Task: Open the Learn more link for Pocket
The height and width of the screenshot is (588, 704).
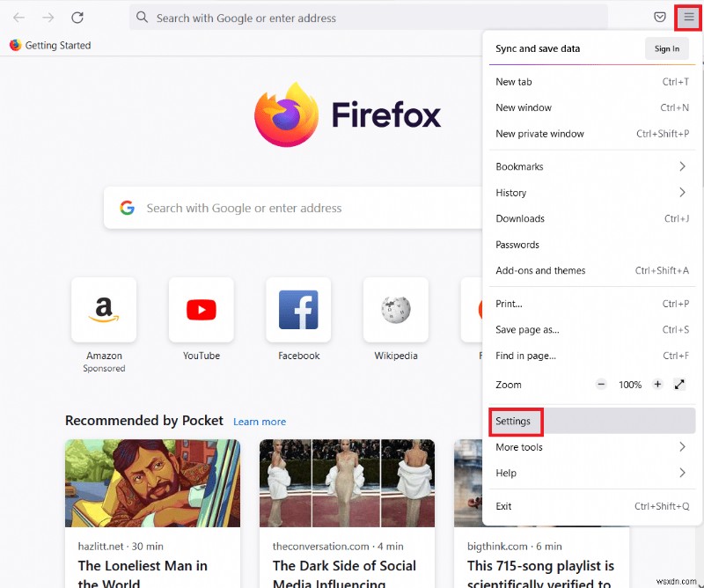Action: click(260, 422)
